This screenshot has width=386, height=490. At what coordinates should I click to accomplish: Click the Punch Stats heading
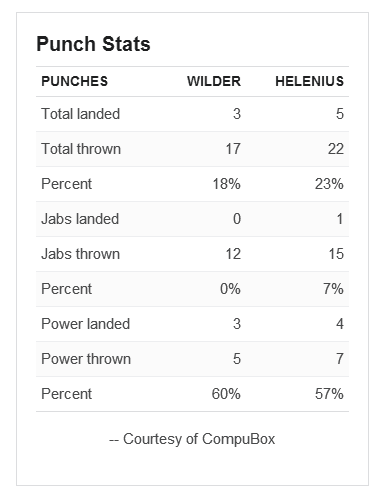click(93, 44)
